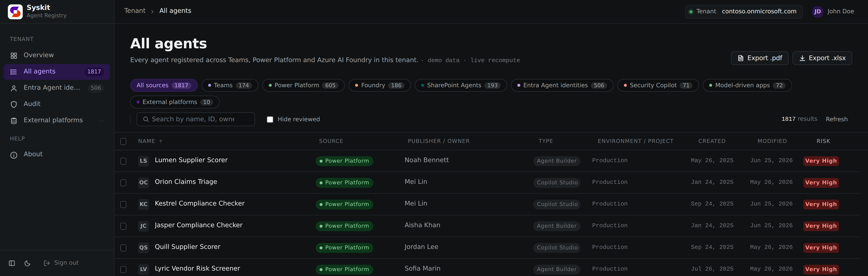
Task: Filter by All sources tab
Action: [x=164, y=85]
